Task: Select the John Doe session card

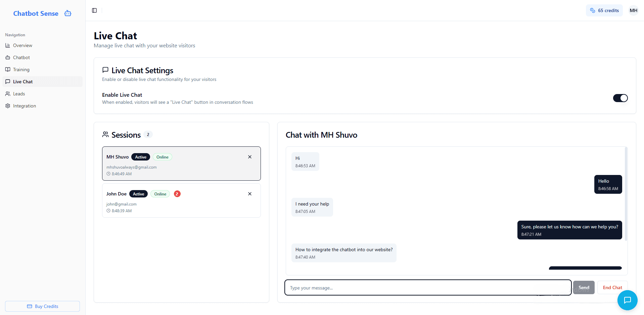Action: tap(181, 200)
